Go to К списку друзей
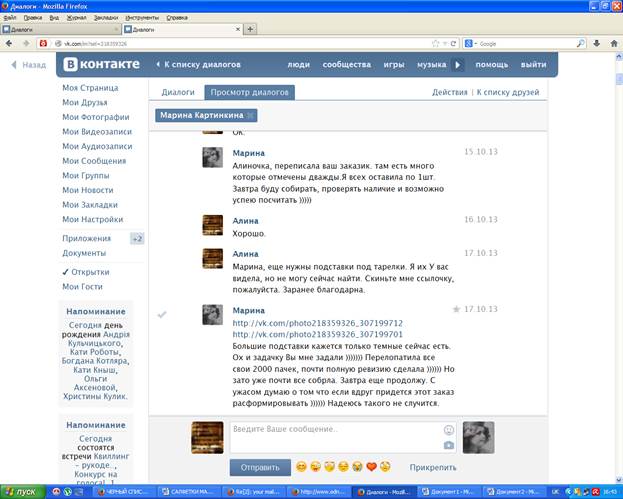This screenshot has width=623, height=499. coord(508,92)
